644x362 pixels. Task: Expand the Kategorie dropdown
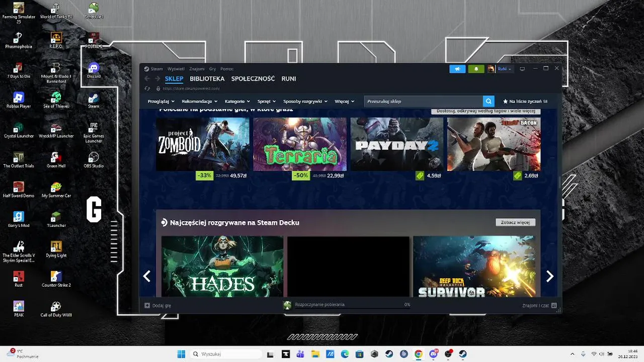pos(237,101)
